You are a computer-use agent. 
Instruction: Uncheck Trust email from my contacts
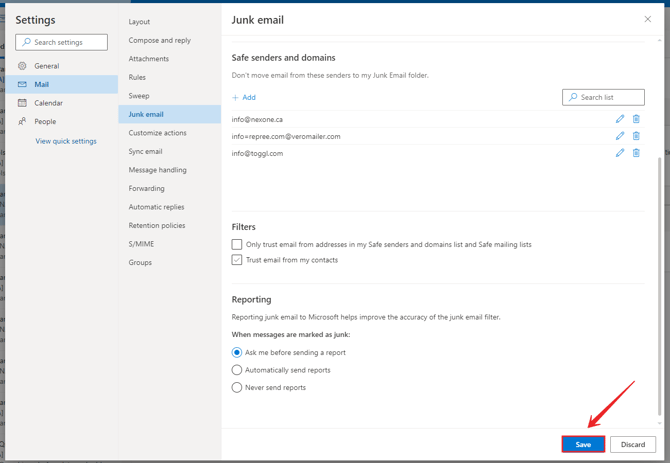pos(237,260)
